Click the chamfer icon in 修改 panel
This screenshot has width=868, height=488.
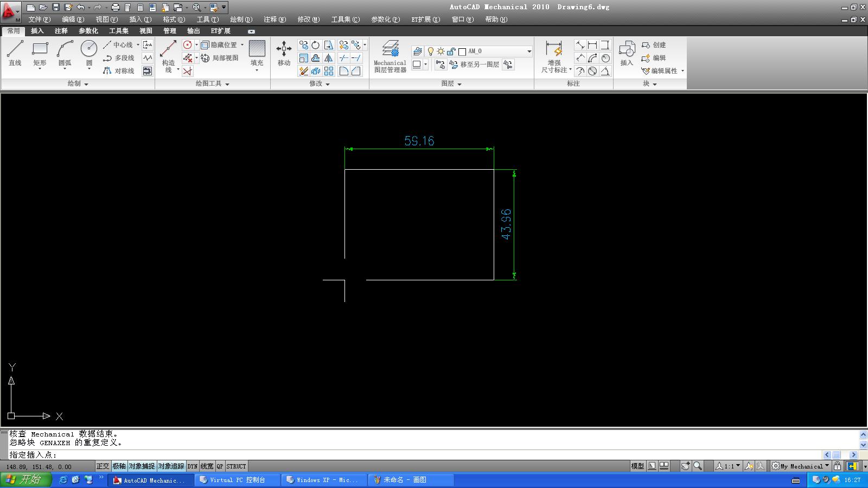[x=356, y=71]
